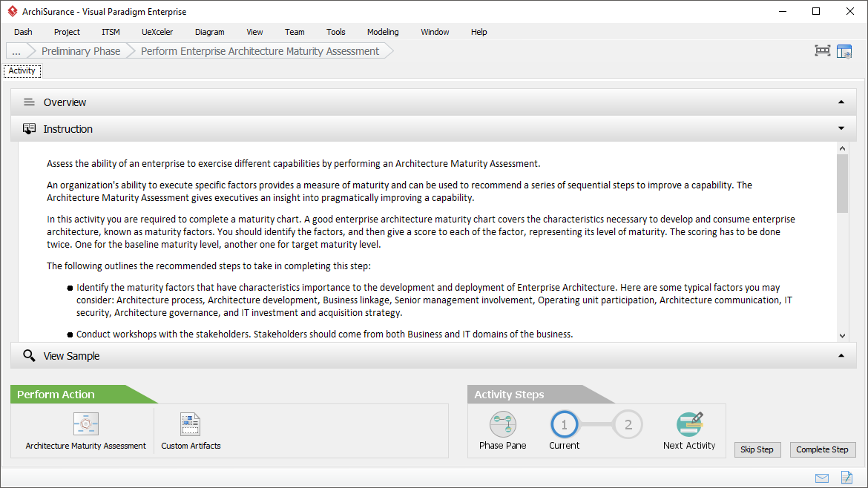Open the Help menu
The height and width of the screenshot is (488, 868).
479,32
